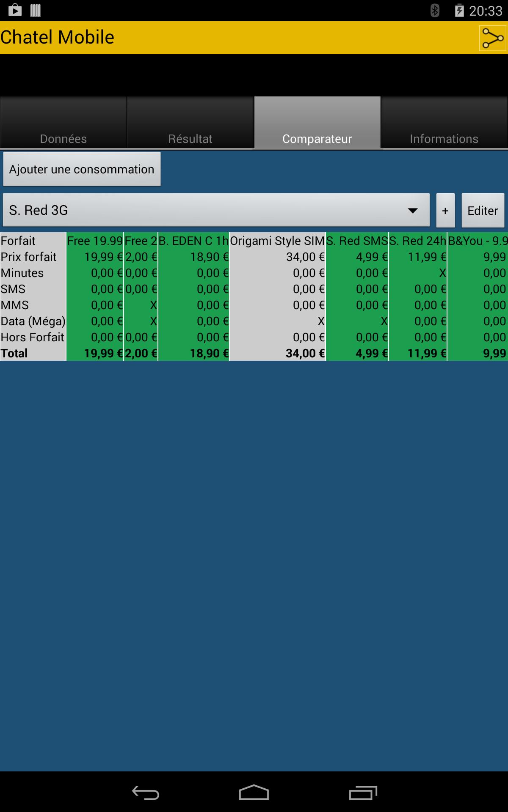Screen dimensions: 508x812
Task: Switch to the Résultat tab
Action: click(x=190, y=123)
